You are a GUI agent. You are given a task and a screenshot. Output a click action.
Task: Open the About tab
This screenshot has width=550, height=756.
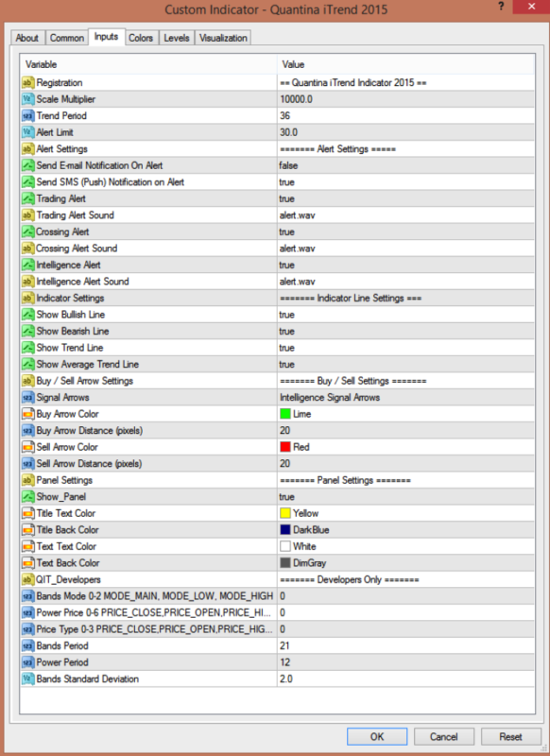(27, 38)
